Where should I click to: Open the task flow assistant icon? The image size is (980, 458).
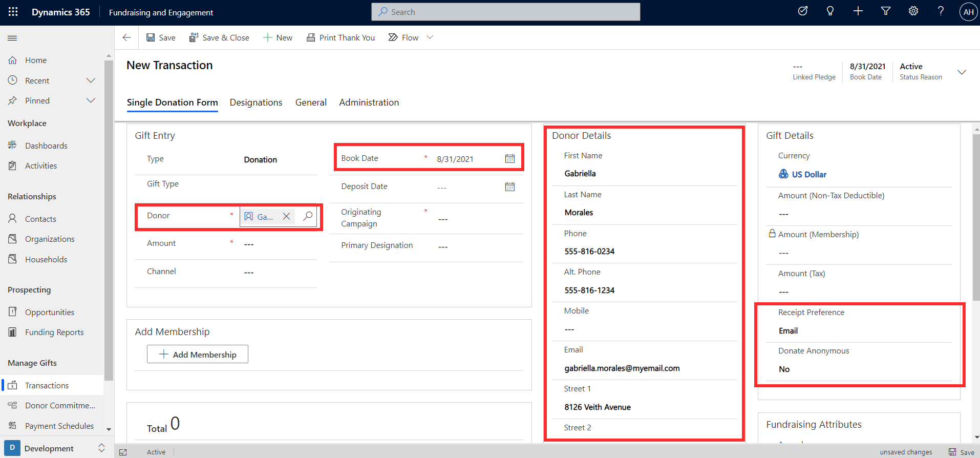point(803,11)
